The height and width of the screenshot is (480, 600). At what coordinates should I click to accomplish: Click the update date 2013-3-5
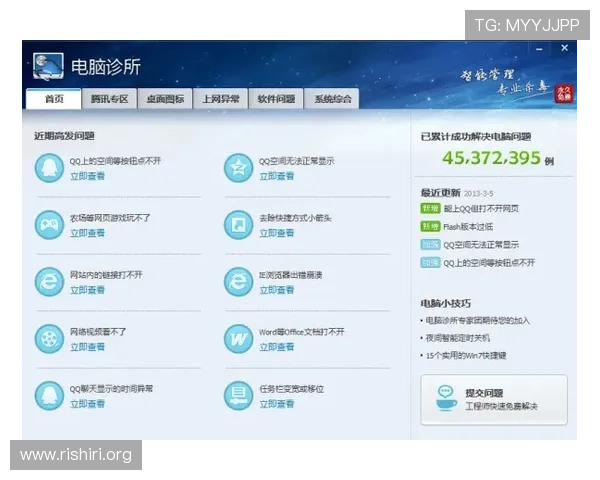point(478,193)
